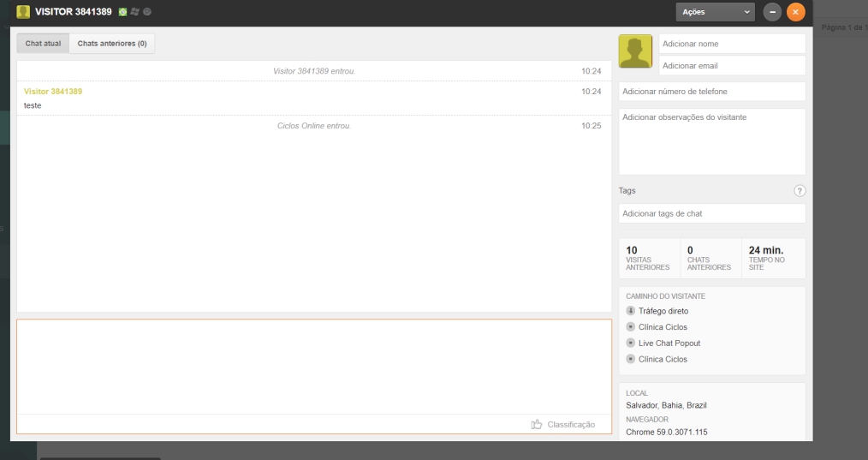Screen dimensions: 868x460
Task: Click the Tráfego direto path icon
Action: pos(631,311)
